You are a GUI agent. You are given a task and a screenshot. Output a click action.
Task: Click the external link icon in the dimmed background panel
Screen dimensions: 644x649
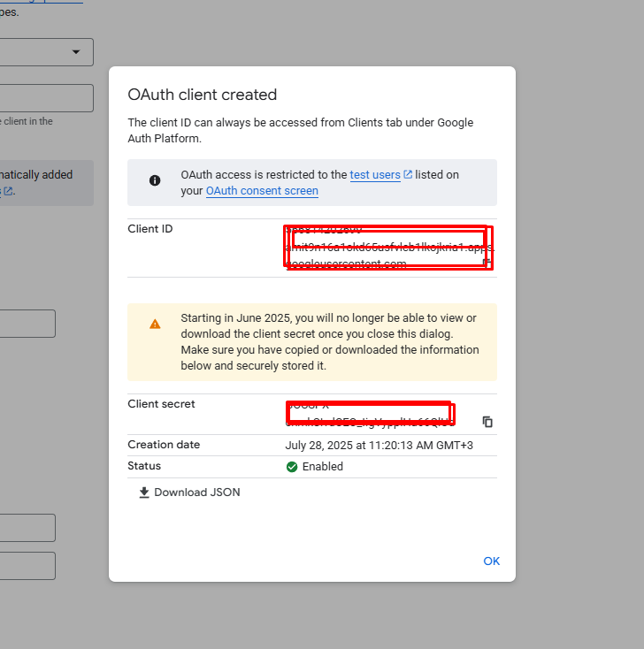tap(8, 191)
